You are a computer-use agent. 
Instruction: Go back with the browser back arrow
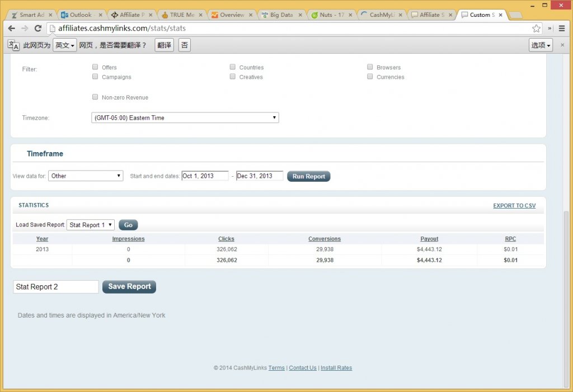click(12, 28)
